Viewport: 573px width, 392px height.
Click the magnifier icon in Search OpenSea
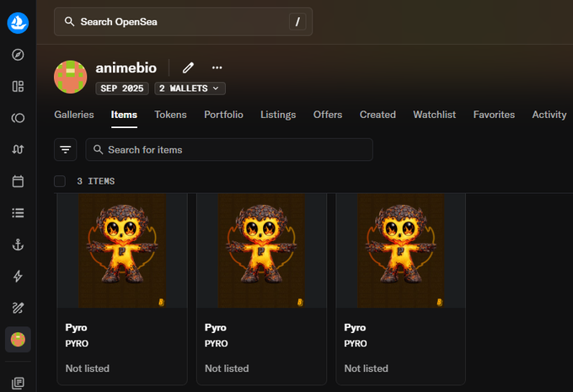pyautogui.click(x=69, y=22)
